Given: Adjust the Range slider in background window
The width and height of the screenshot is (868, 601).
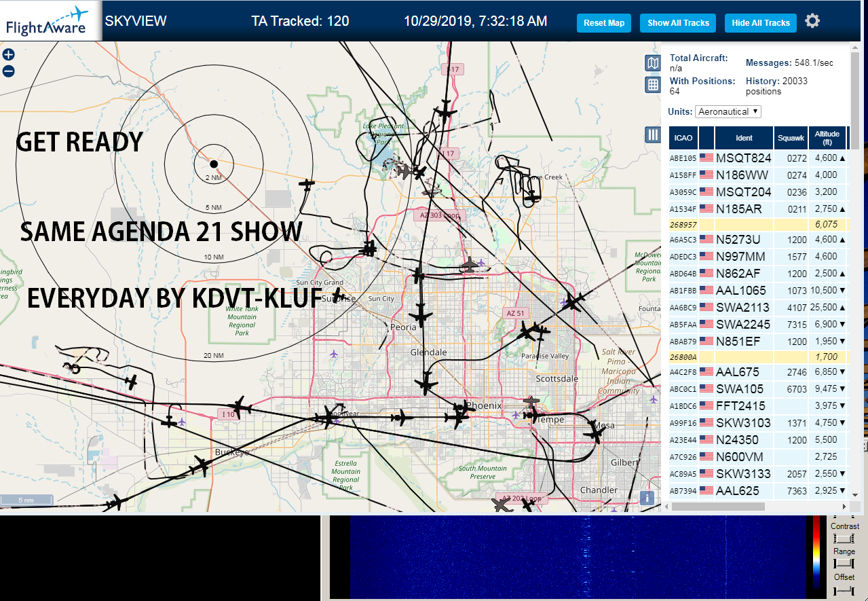Looking at the screenshot, I should coord(844,564).
